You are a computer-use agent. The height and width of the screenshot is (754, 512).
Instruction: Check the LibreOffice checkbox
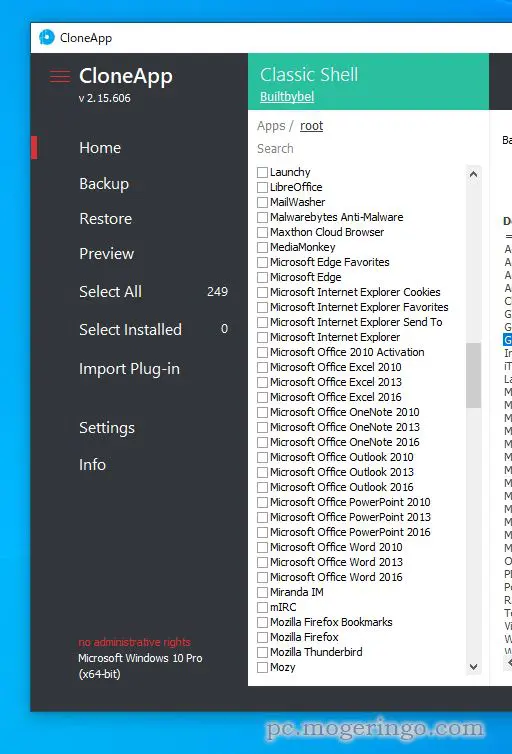262,187
